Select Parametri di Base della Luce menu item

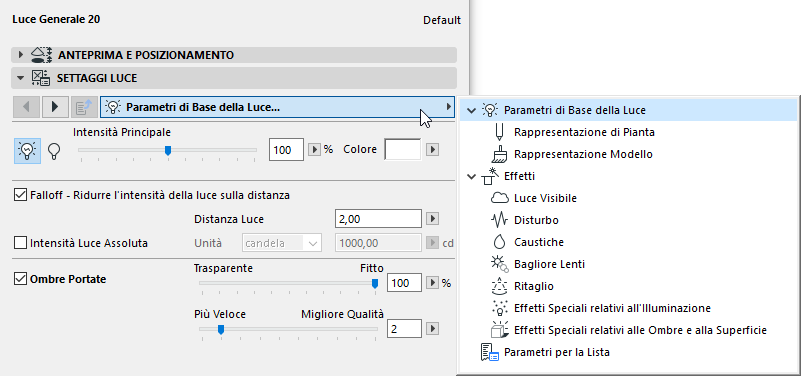tap(628, 110)
